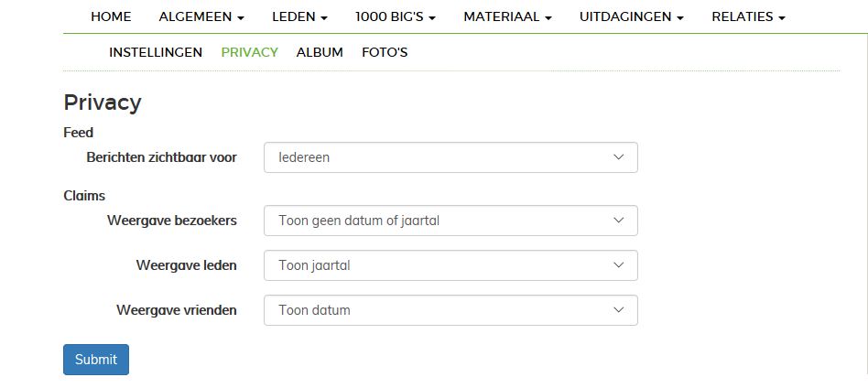Switch to the INSTELLINGEN tab
This screenshot has width=868, height=388.
click(156, 52)
